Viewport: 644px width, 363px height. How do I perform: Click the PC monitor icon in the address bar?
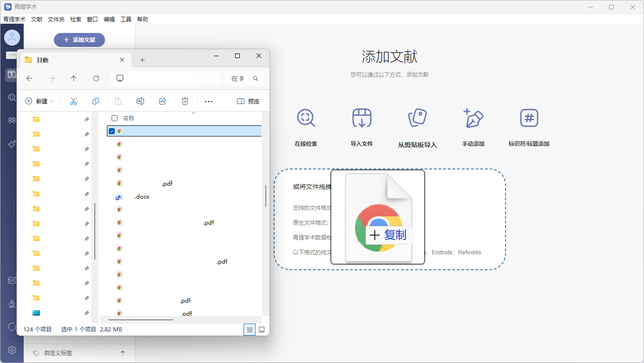click(120, 78)
